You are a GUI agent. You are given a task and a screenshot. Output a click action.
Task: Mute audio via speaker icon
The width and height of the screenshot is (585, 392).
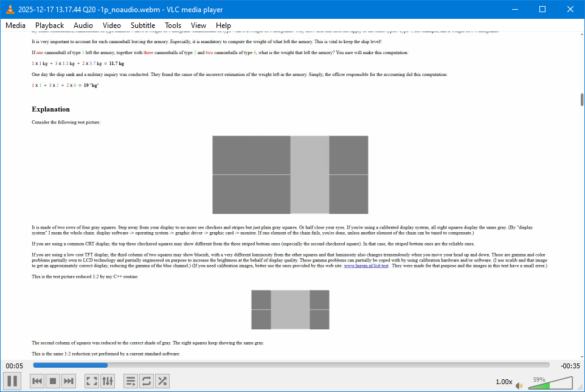pos(519,385)
